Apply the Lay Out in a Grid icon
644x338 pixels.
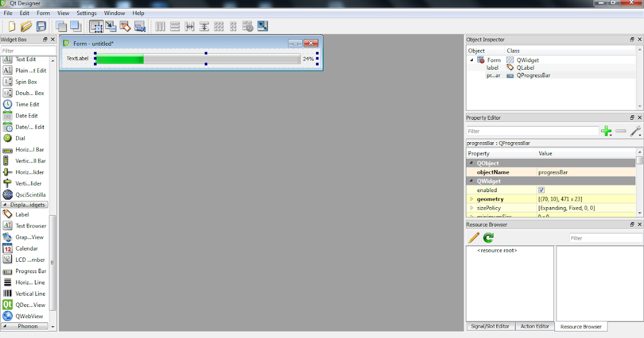click(218, 26)
